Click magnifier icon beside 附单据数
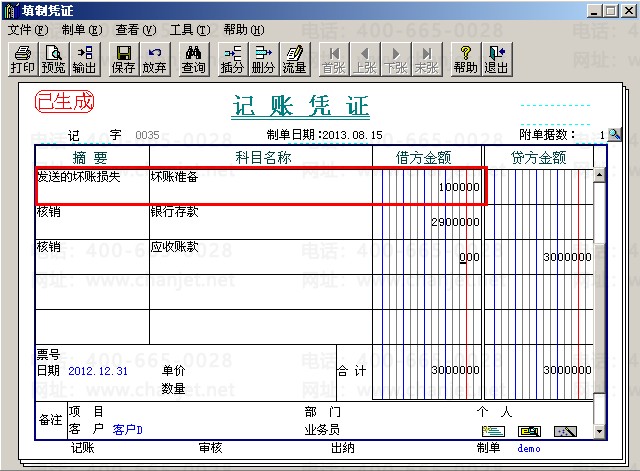Screen dimensions: 640x471 614,134
